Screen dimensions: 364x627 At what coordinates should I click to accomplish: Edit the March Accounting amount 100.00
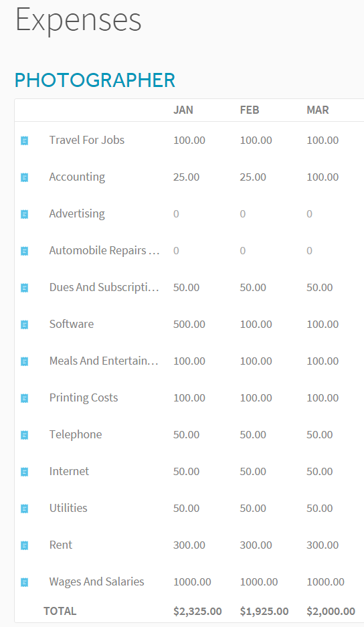pos(323,177)
